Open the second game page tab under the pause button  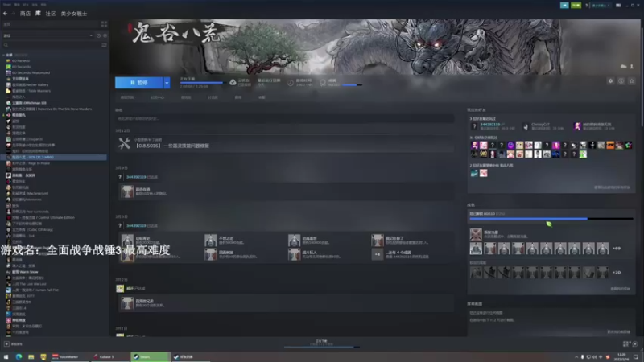click(157, 97)
